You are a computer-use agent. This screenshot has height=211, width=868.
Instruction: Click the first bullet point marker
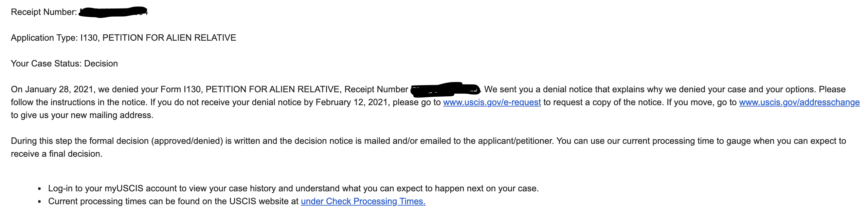(x=40, y=189)
